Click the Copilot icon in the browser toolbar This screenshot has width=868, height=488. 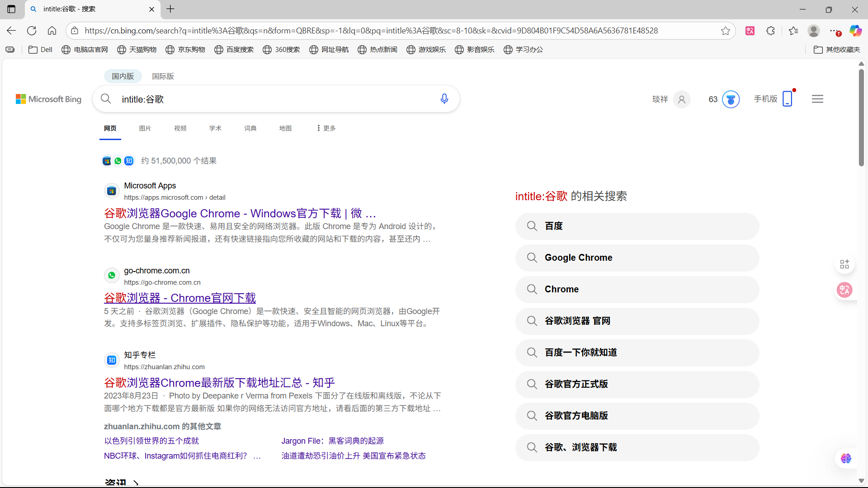(855, 31)
